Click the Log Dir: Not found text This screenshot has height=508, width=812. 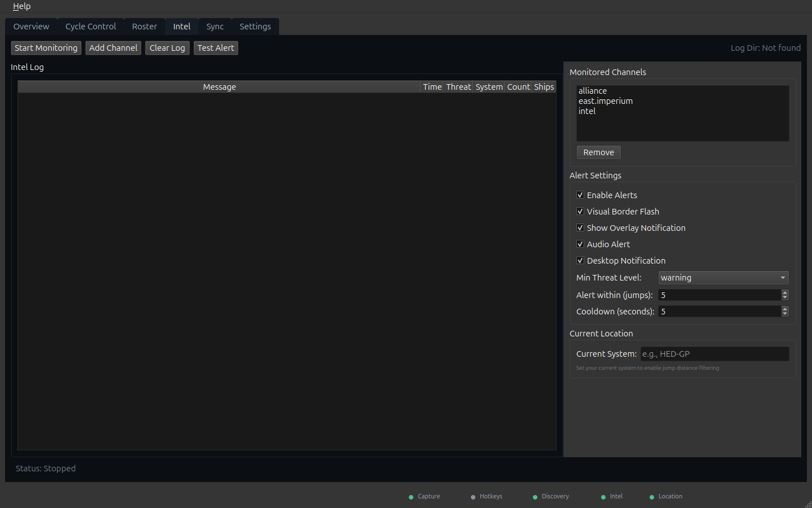point(766,48)
